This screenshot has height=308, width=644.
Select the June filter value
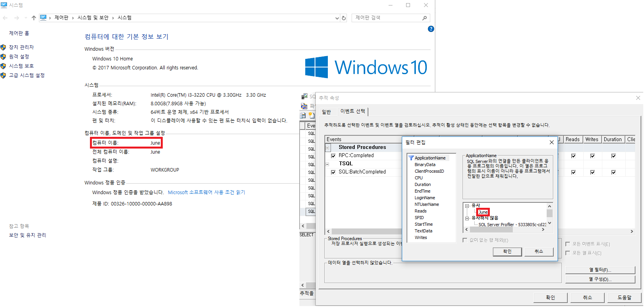pyautogui.click(x=483, y=212)
